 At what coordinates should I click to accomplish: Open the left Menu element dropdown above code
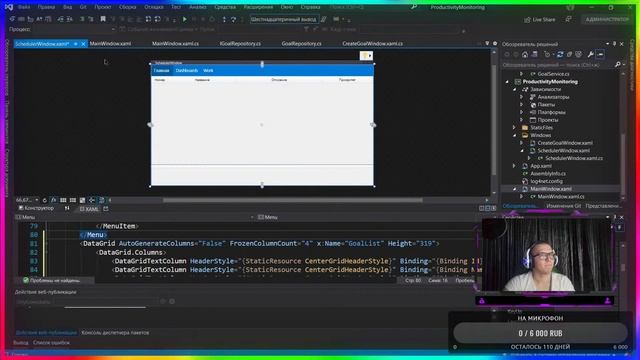click(x=135, y=217)
